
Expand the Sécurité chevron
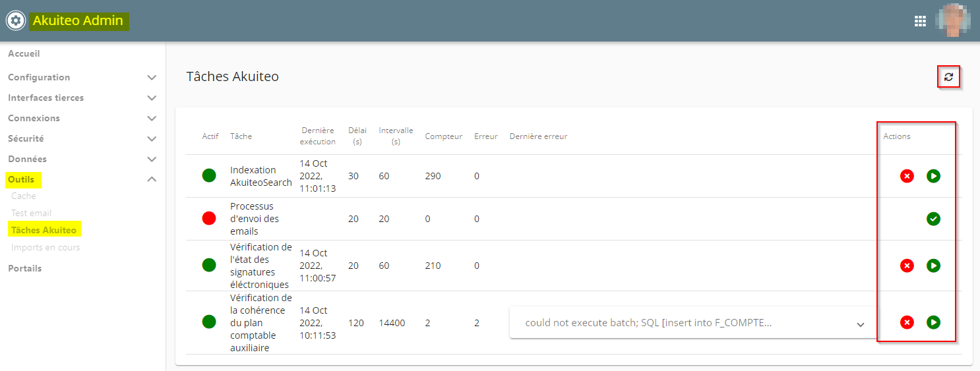(152, 139)
